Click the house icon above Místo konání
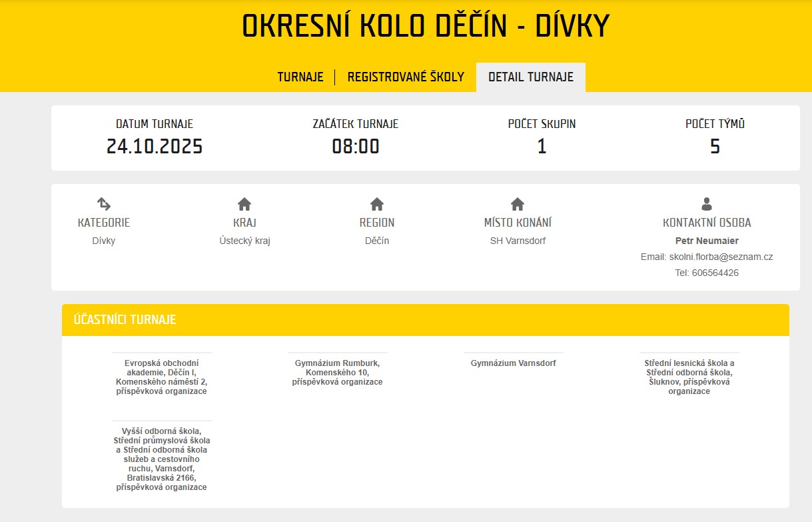 518,204
